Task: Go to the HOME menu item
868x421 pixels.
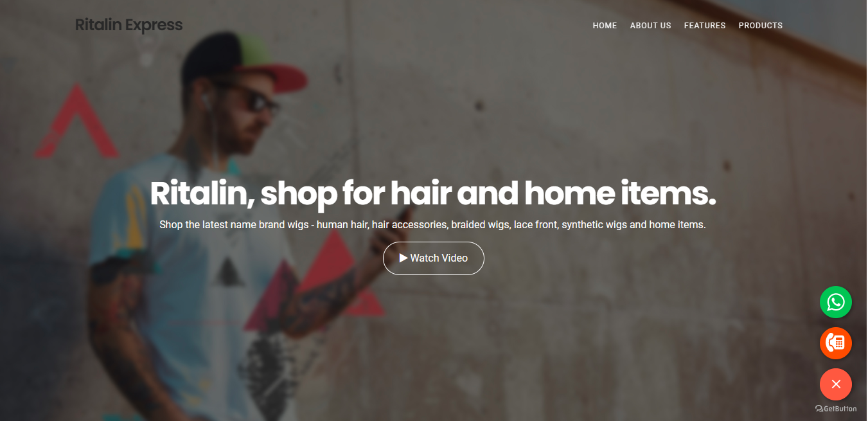Action: coord(605,26)
